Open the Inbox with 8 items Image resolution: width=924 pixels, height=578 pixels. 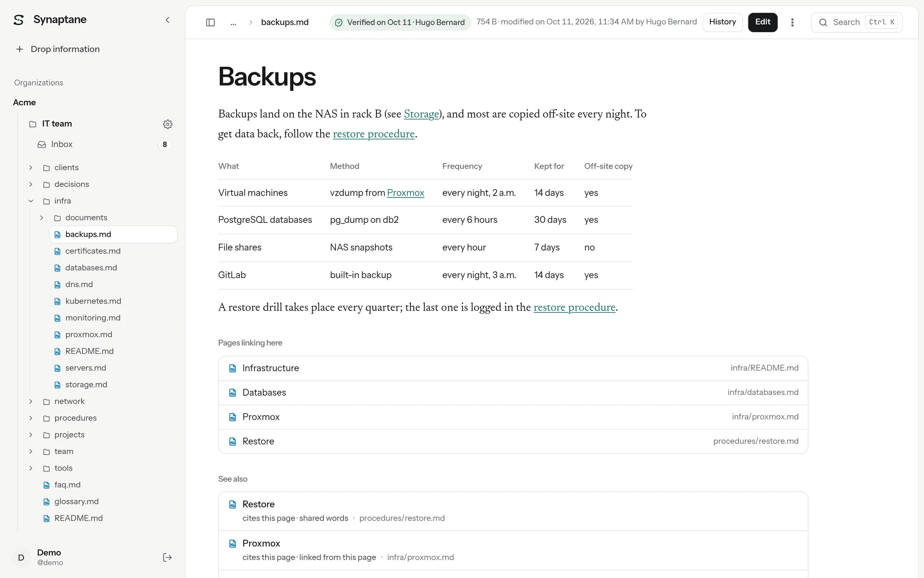pos(104,144)
